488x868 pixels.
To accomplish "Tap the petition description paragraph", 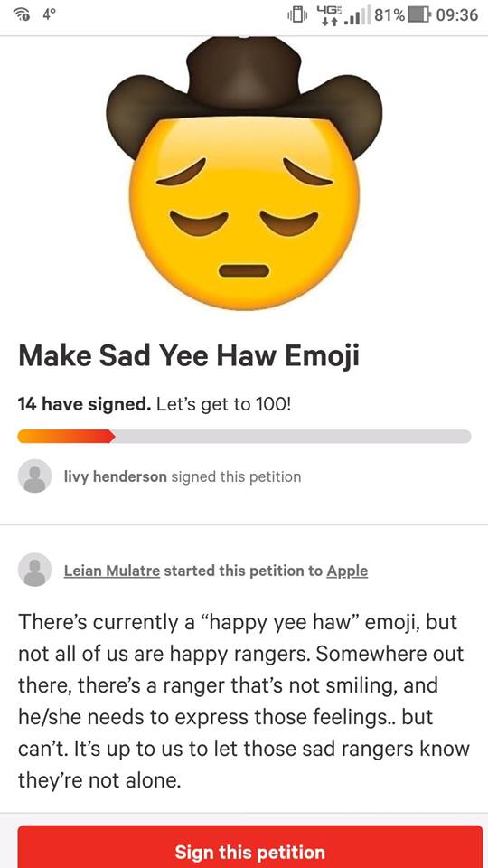I will (244, 701).
